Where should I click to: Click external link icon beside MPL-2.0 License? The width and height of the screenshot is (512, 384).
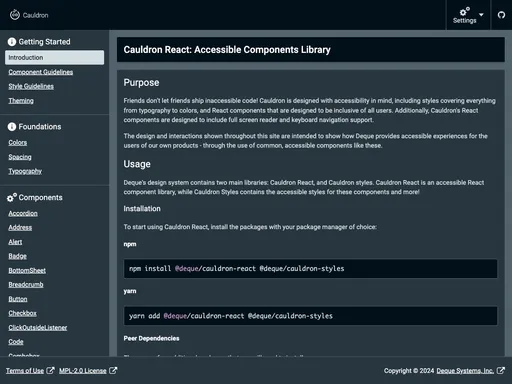113,370
